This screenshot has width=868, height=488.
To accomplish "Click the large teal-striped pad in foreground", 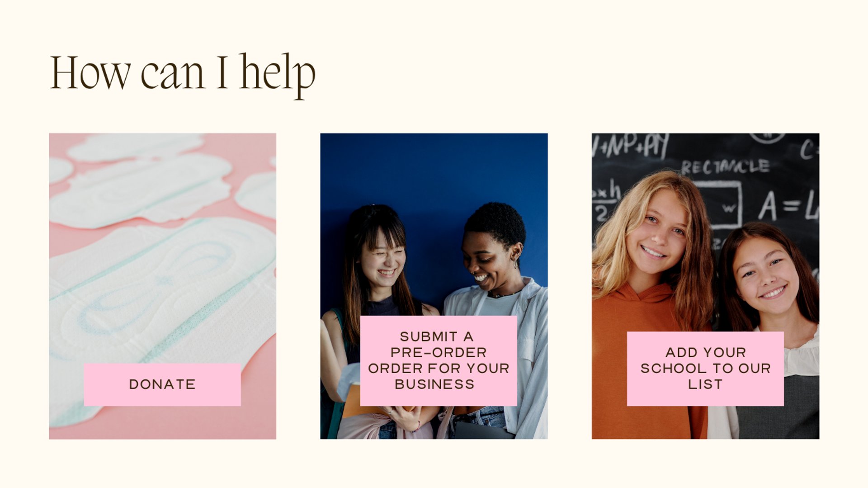I will coord(162,317).
